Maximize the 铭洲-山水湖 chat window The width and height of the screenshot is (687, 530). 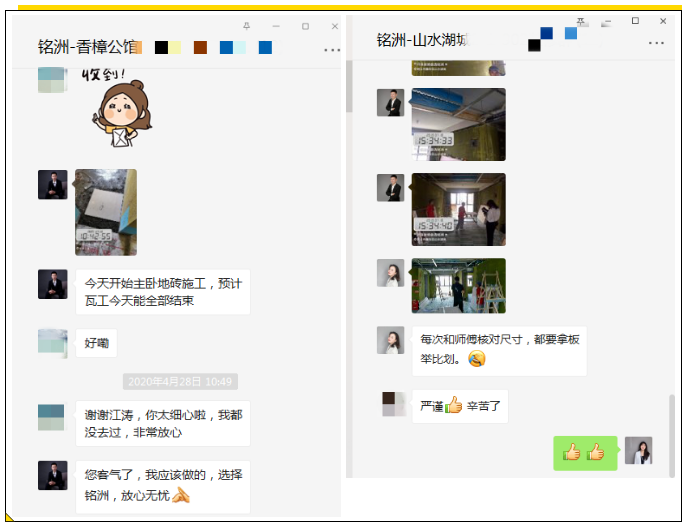coord(635,20)
